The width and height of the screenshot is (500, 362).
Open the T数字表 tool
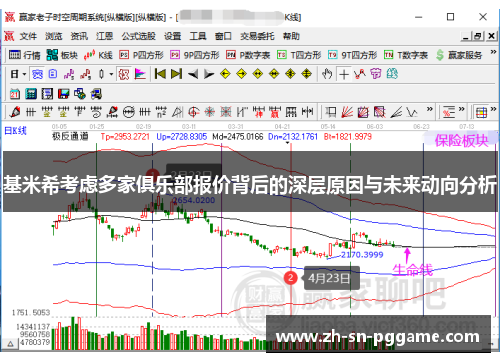406,55
